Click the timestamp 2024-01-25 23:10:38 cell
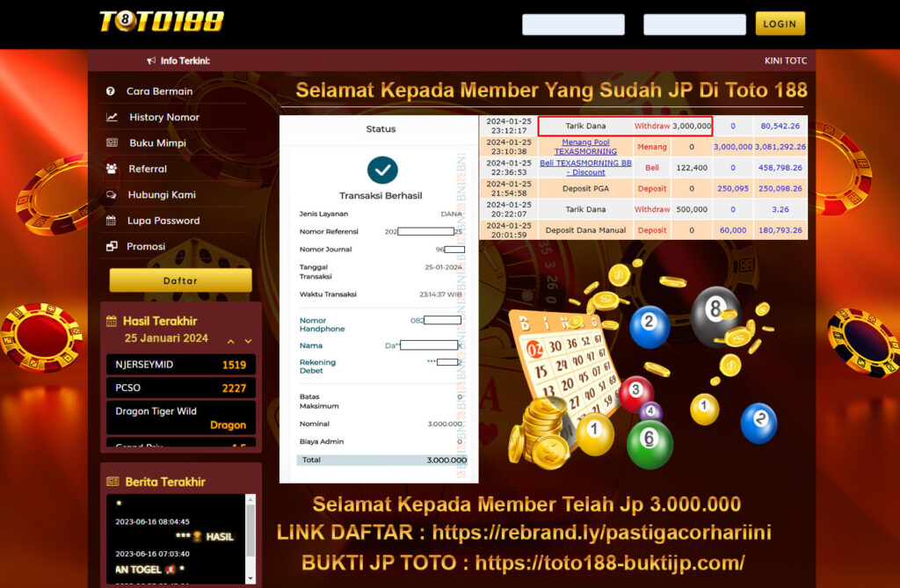 click(509, 147)
